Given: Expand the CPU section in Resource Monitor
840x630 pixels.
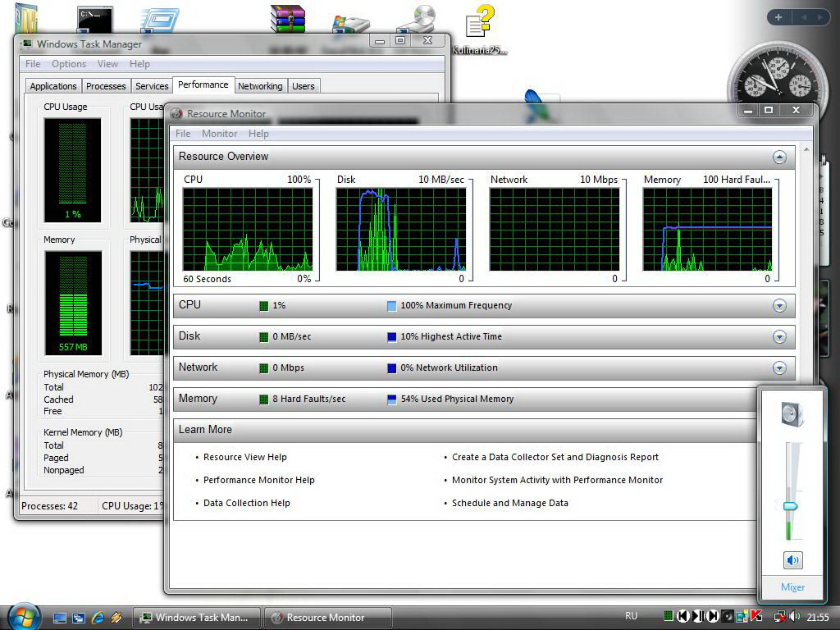Looking at the screenshot, I should (x=779, y=306).
